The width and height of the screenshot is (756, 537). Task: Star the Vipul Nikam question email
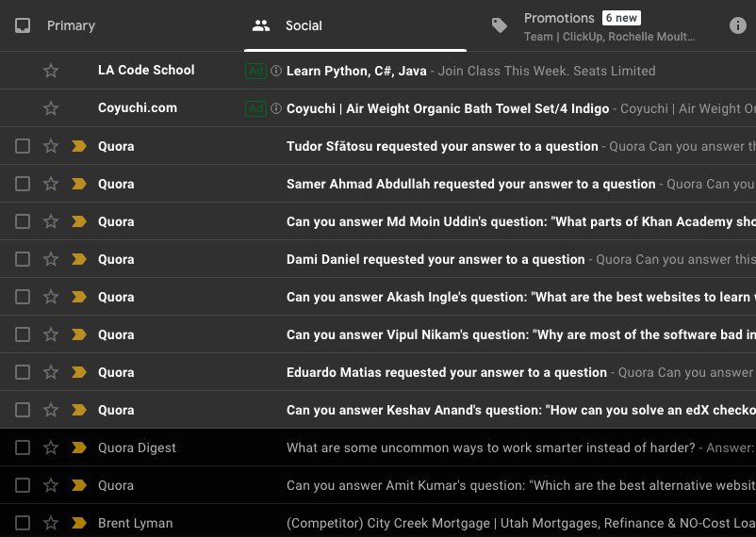[51, 334]
